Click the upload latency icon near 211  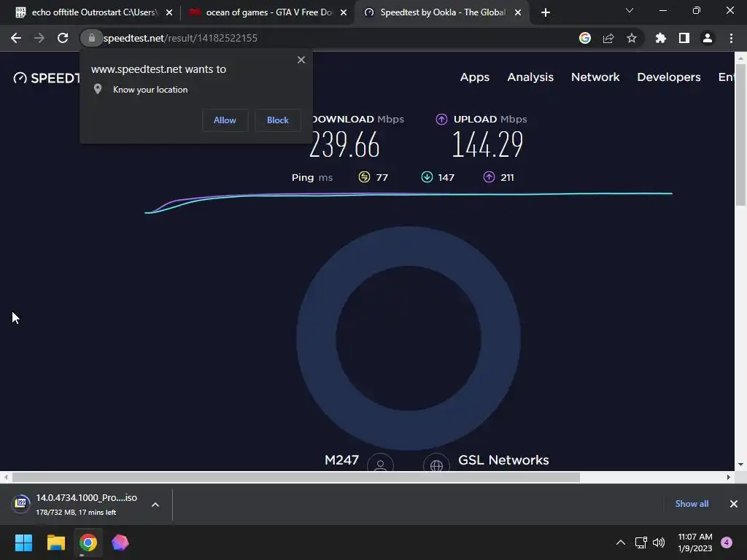point(489,177)
